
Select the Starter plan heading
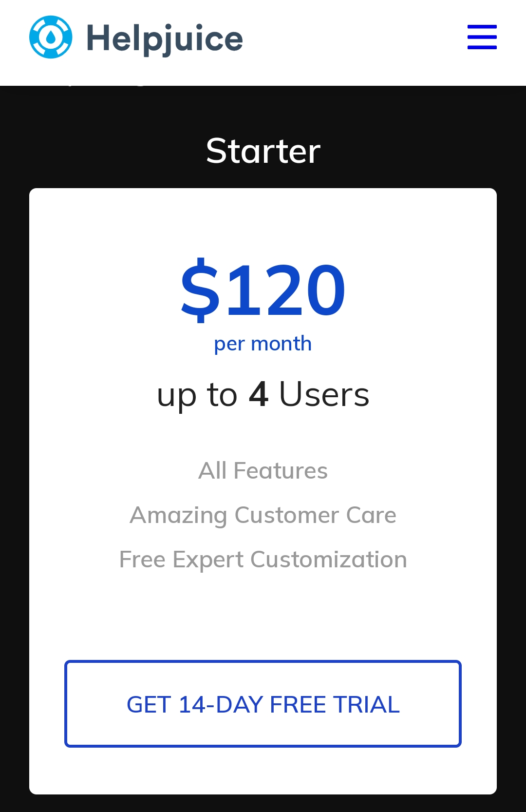point(263,150)
